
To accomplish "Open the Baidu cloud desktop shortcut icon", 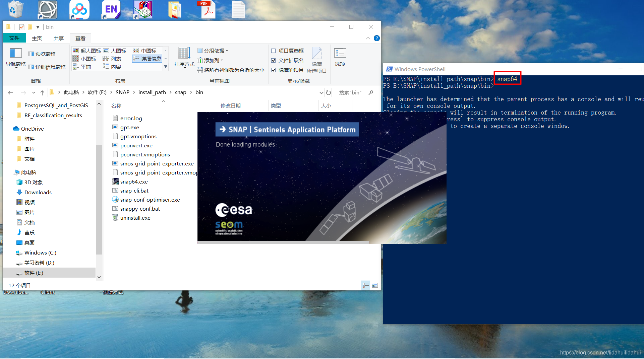I will point(79,9).
